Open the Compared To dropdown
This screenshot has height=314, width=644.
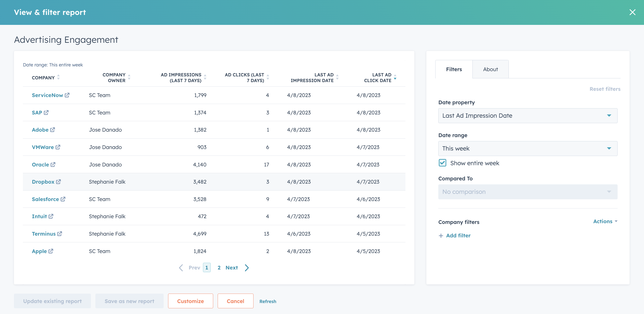527,192
